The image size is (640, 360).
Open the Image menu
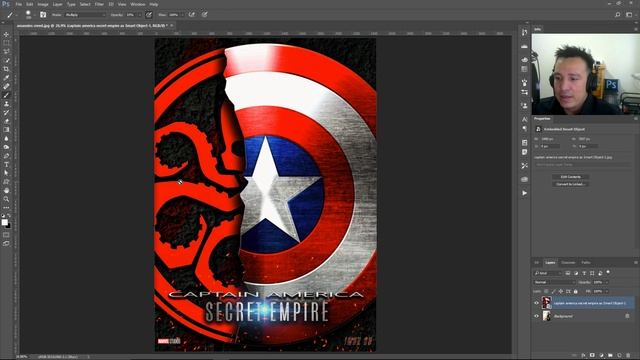[x=43, y=4]
